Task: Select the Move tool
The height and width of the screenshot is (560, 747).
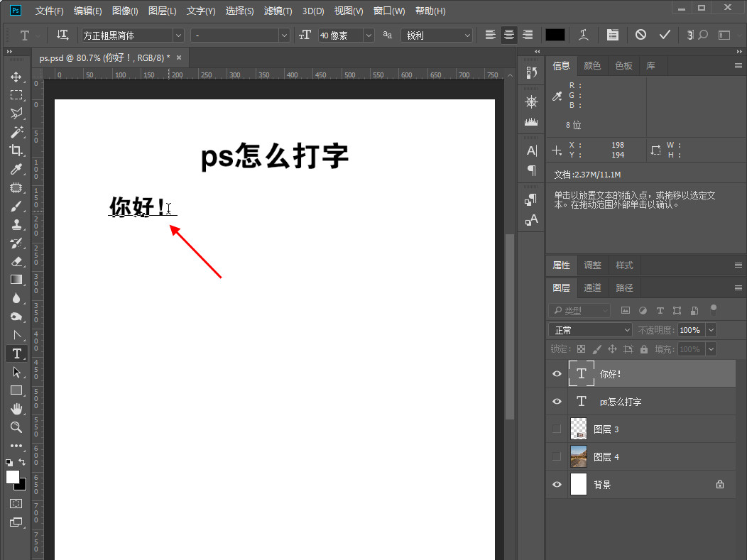Action: point(16,77)
